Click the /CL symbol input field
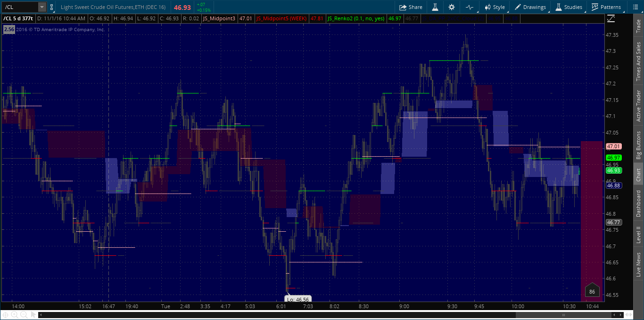This screenshot has width=644, height=320. point(20,7)
